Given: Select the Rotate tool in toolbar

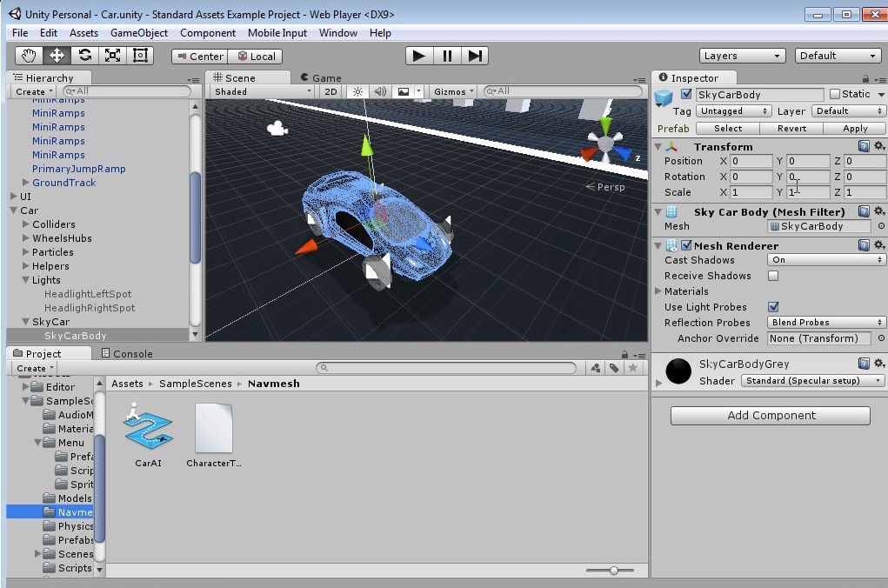Looking at the screenshot, I should pyautogui.click(x=85, y=56).
